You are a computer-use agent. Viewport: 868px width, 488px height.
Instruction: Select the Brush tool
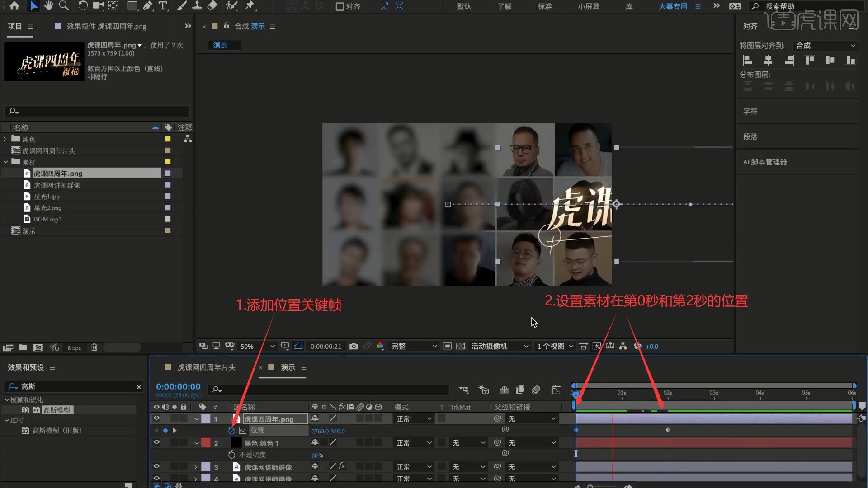coord(182,6)
